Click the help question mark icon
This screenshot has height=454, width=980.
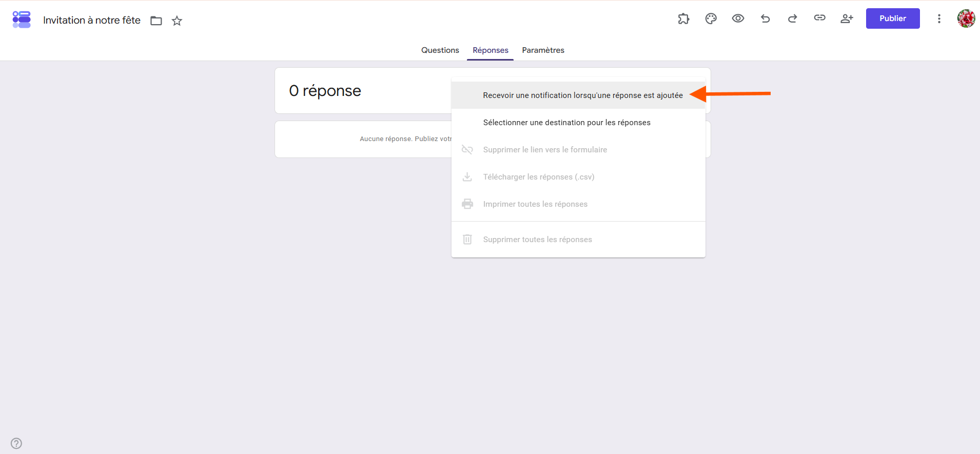16,443
